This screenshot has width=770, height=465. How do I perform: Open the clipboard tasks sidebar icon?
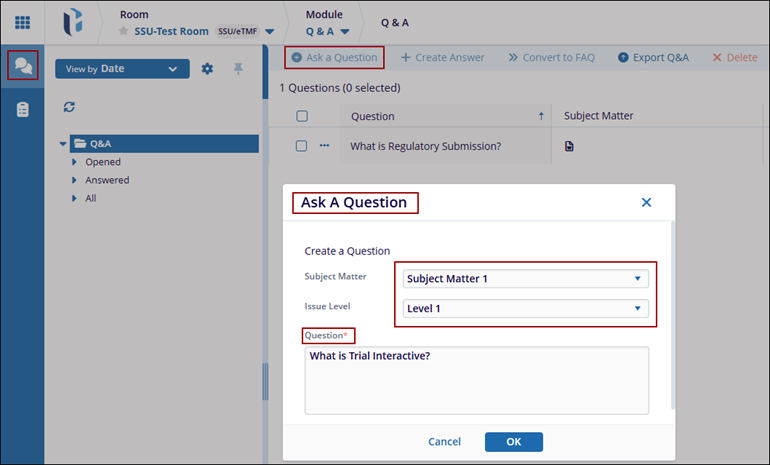pos(22,109)
